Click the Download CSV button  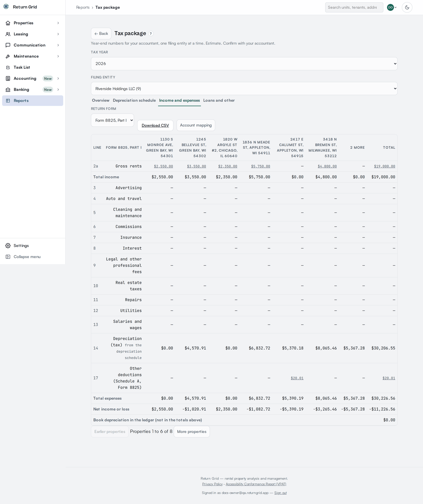(x=155, y=125)
